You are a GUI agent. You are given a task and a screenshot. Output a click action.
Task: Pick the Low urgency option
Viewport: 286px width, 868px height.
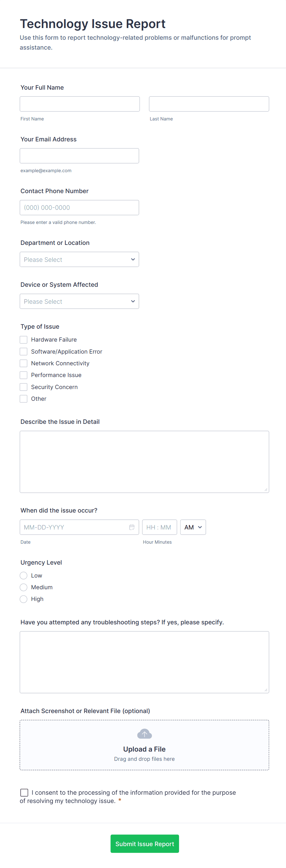[24, 575]
